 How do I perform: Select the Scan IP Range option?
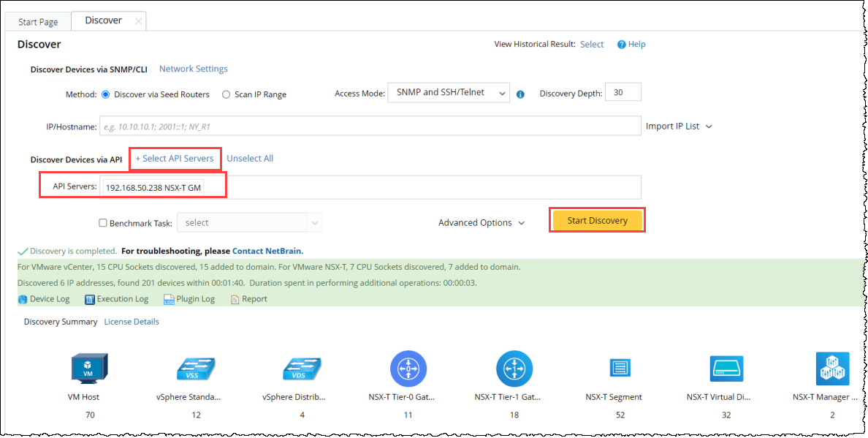click(226, 94)
